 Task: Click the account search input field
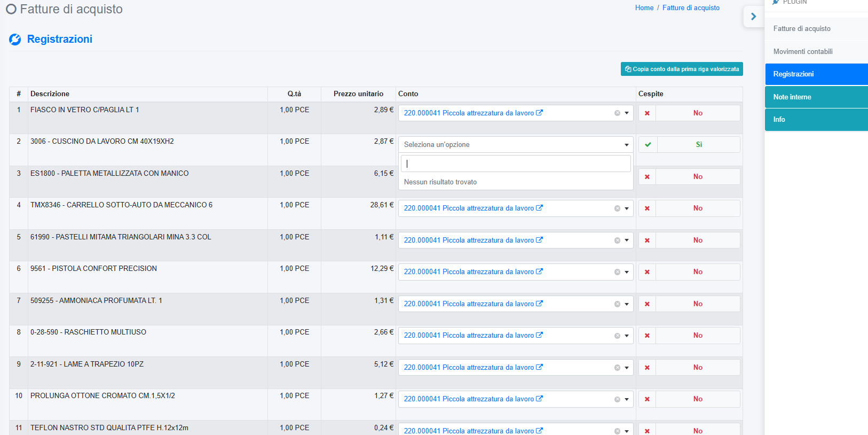(x=515, y=164)
